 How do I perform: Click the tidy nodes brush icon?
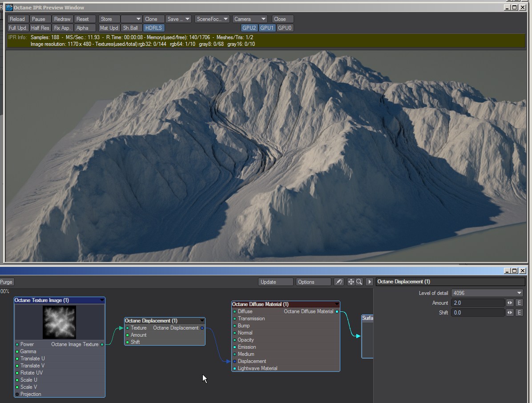[339, 282]
